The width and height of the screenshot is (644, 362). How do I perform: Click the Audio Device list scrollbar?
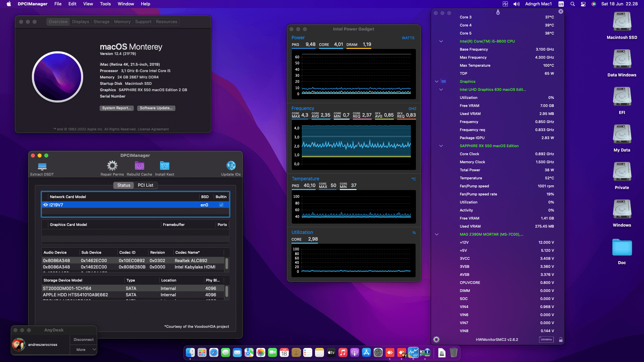click(x=227, y=263)
